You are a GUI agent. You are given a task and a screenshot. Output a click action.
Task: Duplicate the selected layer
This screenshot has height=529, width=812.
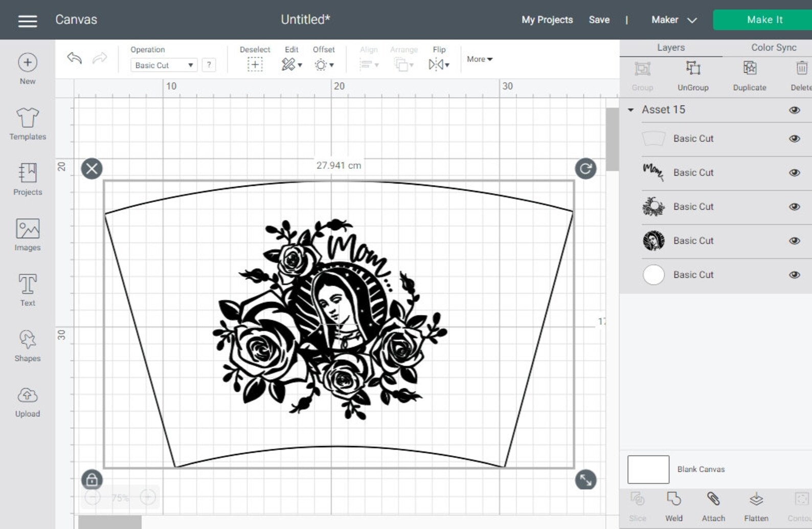click(750, 76)
